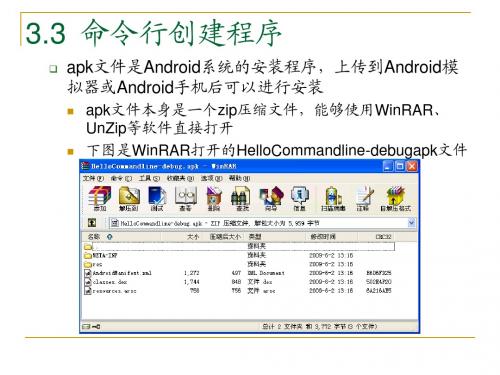Click the drive icon in status bar
This screenshot has width=500, height=375.
[x=86, y=326]
